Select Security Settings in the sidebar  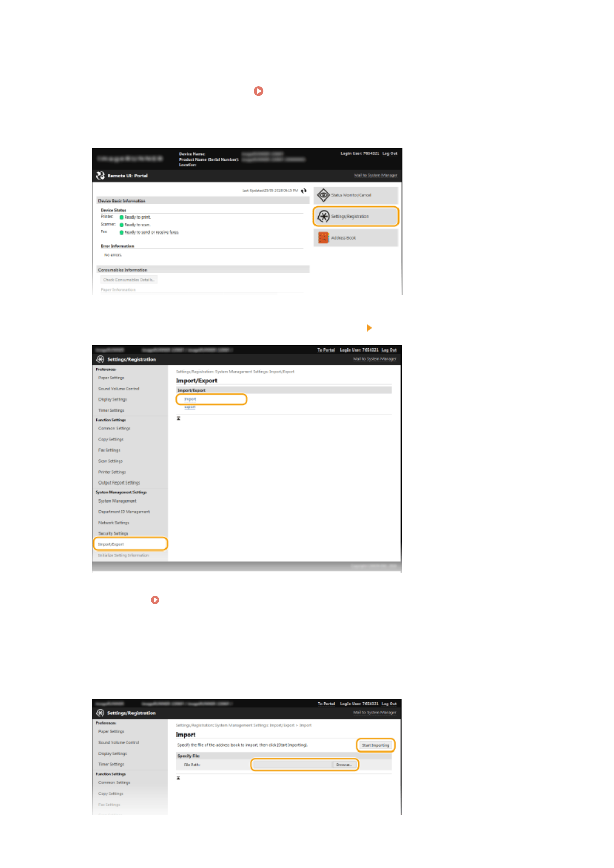point(113,533)
